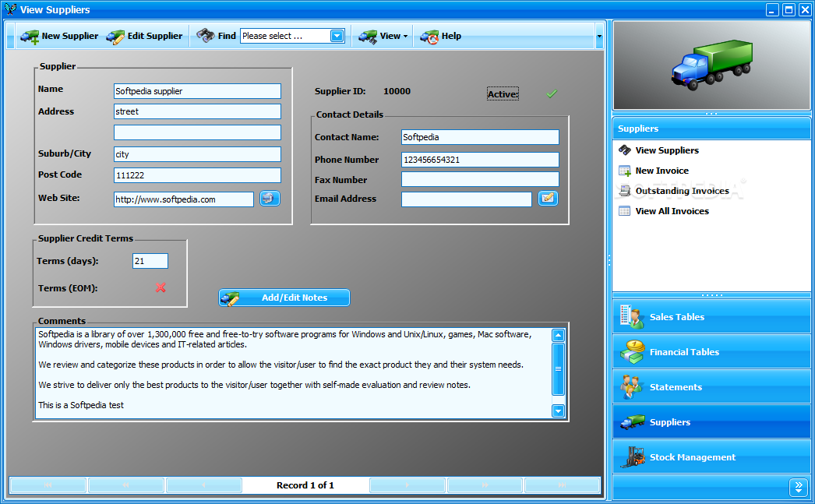815x504 pixels.
Task: Click the comments scrollbar thumb
Action: (x=558, y=369)
